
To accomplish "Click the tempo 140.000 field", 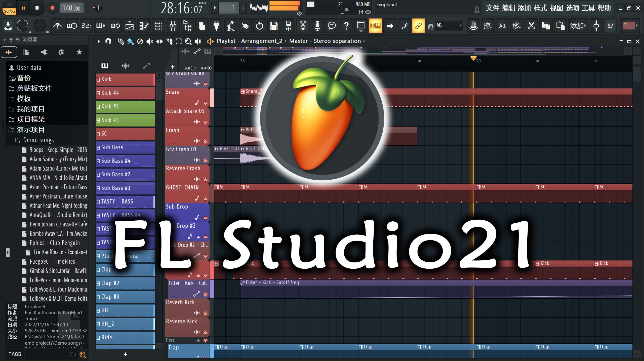I will pos(72,8).
